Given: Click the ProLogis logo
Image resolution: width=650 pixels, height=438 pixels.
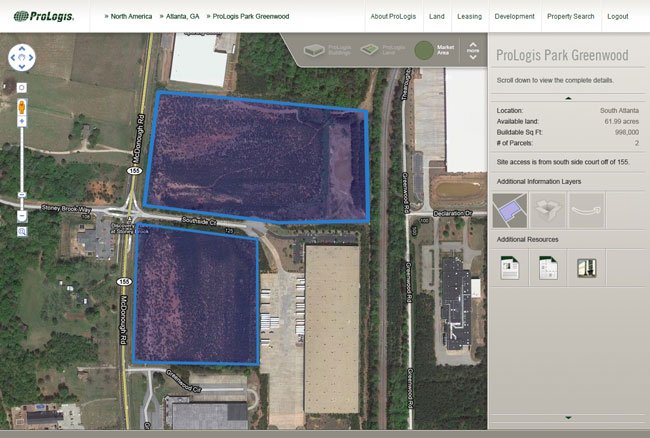Looking at the screenshot, I should coord(44,17).
